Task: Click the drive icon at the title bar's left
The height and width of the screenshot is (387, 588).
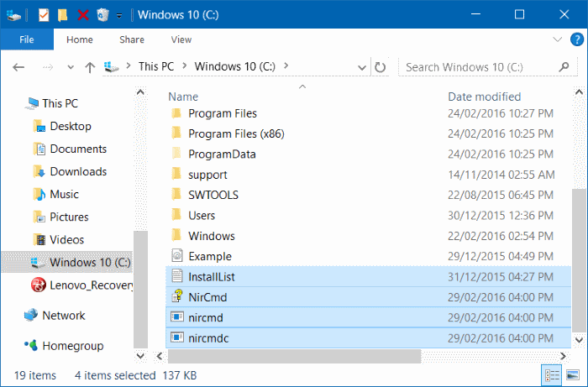Action: pos(13,15)
